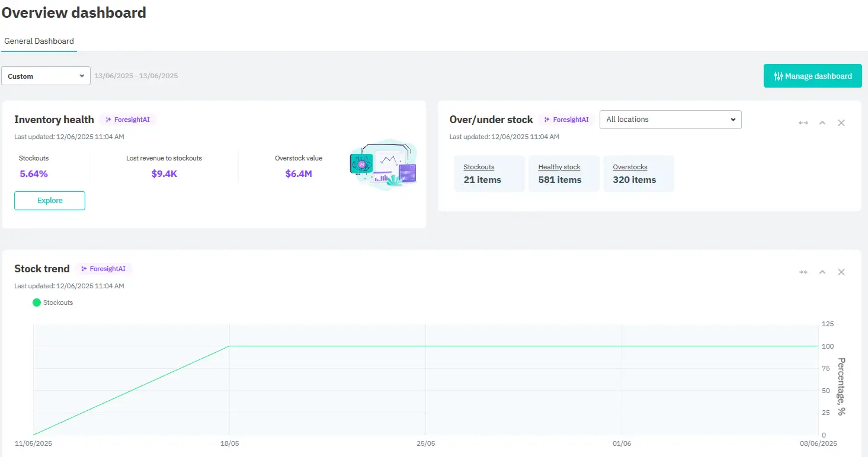Click the ForesightAI badge on Over/under stock
868x457 pixels.
pyautogui.click(x=566, y=119)
